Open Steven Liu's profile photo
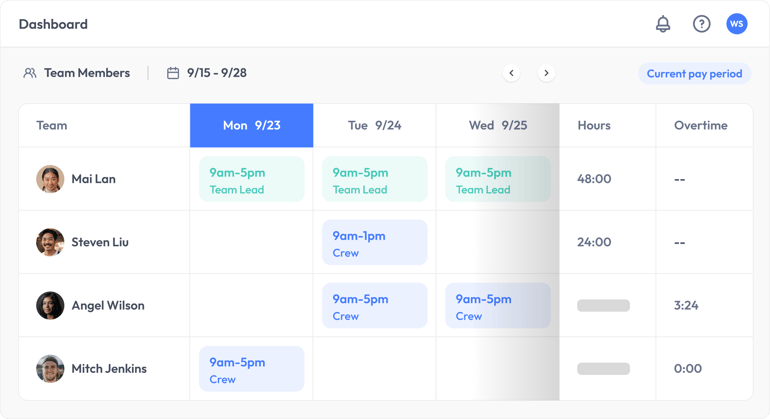 pos(50,242)
